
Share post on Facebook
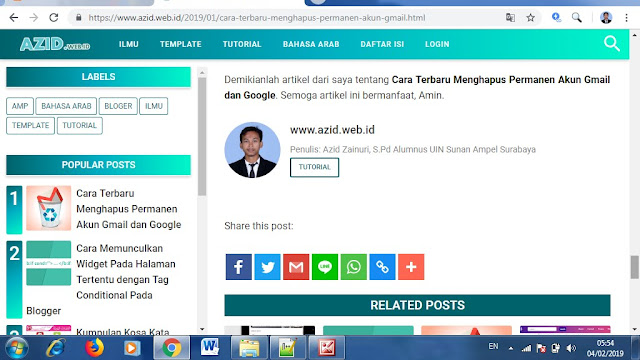pos(239,267)
